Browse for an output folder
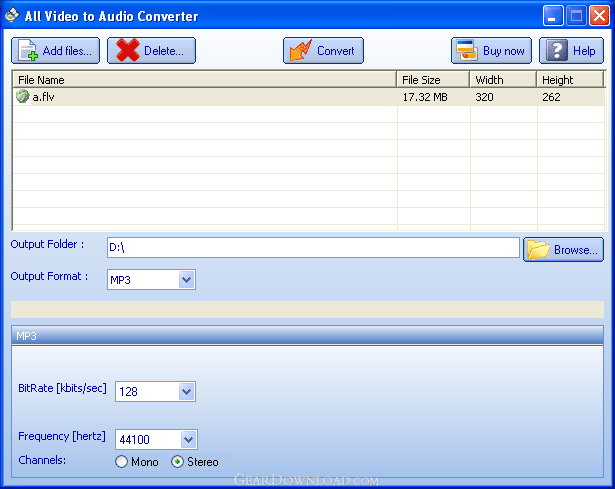The image size is (615, 489). [x=563, y=249]
